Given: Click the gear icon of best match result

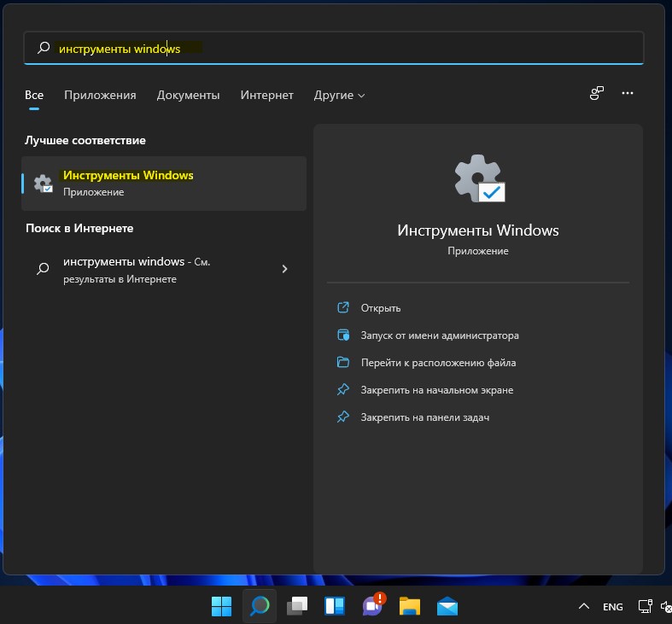Looking at the screenshot, I should (x=44, y=184).
